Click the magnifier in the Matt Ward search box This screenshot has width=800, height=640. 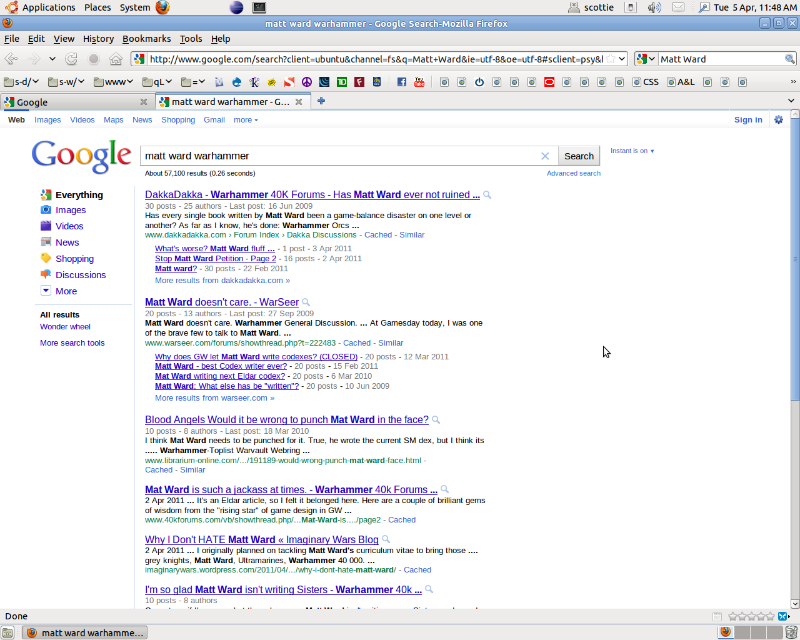(789, 59)
